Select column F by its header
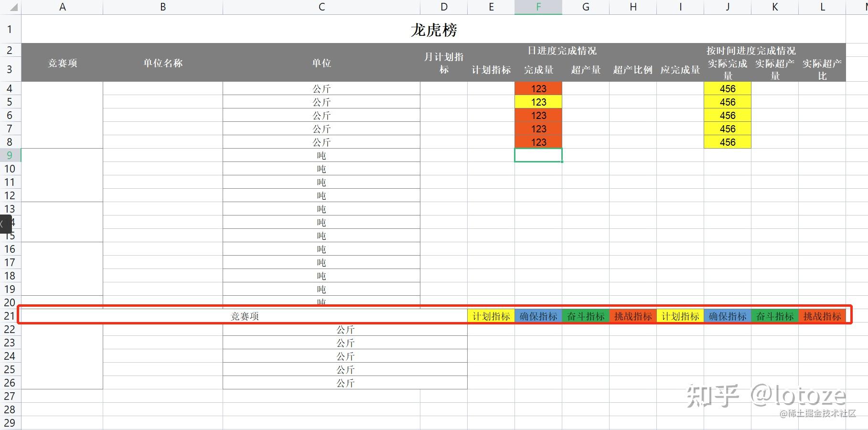Screen dimensions: 868x430 [538, 7]
